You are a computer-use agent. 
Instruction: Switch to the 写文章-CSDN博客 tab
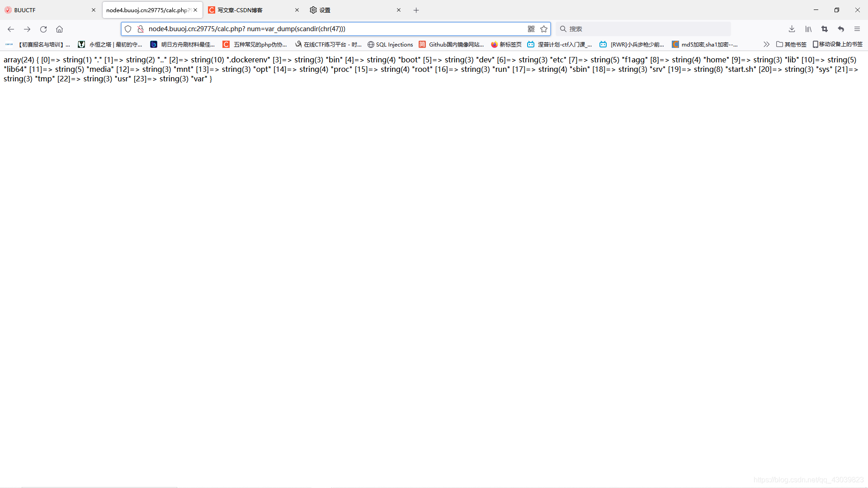249,10
